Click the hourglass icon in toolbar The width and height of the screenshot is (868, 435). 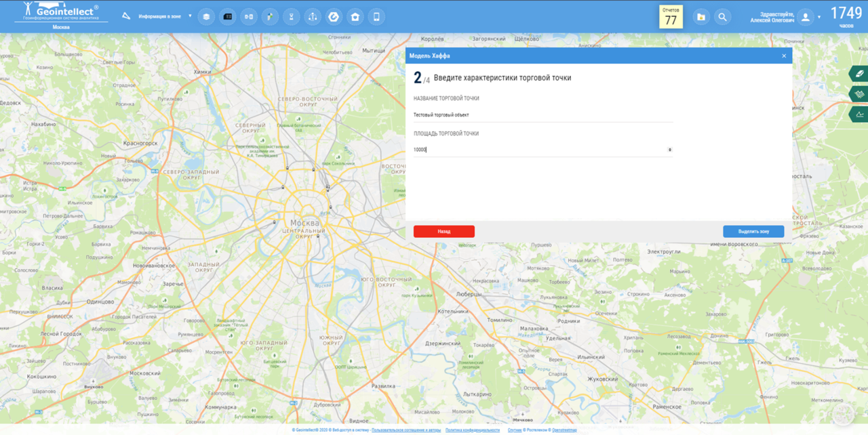[292, 17]
